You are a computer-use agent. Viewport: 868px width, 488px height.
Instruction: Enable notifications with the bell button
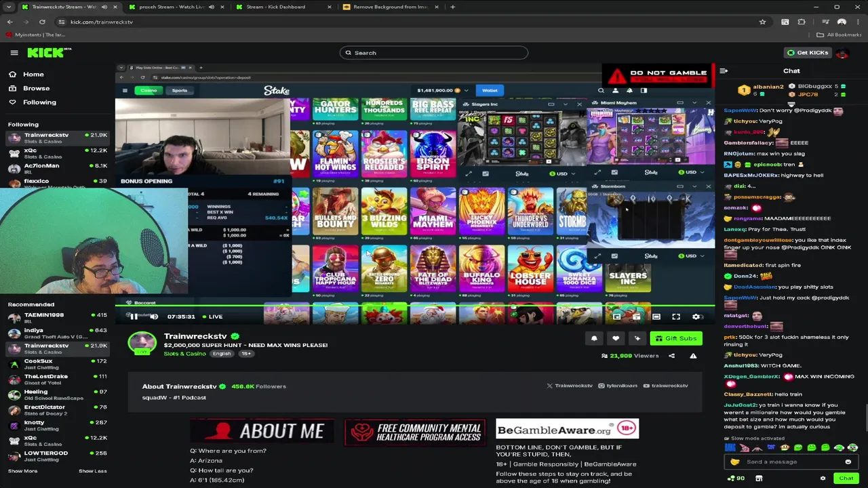click(x=594, y=338)
